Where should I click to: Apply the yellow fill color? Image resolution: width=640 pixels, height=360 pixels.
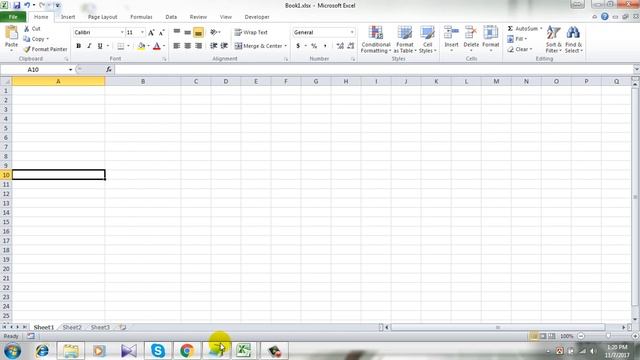tap(141, 46)
